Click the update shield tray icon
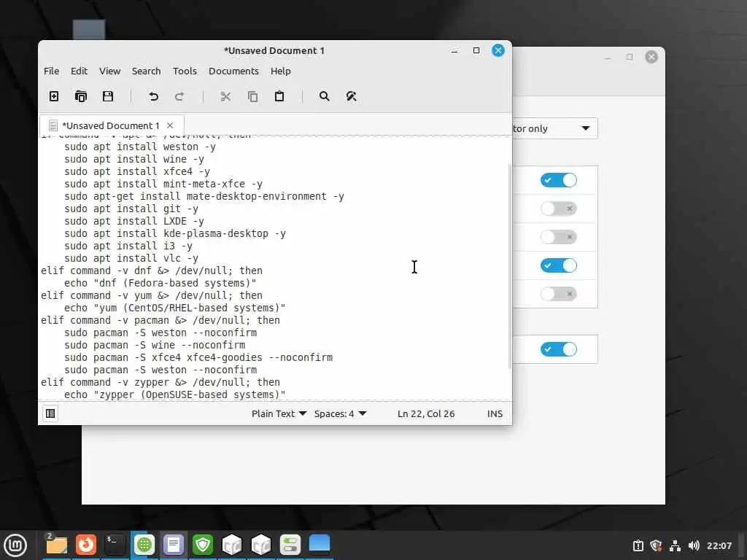 pos(656,545)
